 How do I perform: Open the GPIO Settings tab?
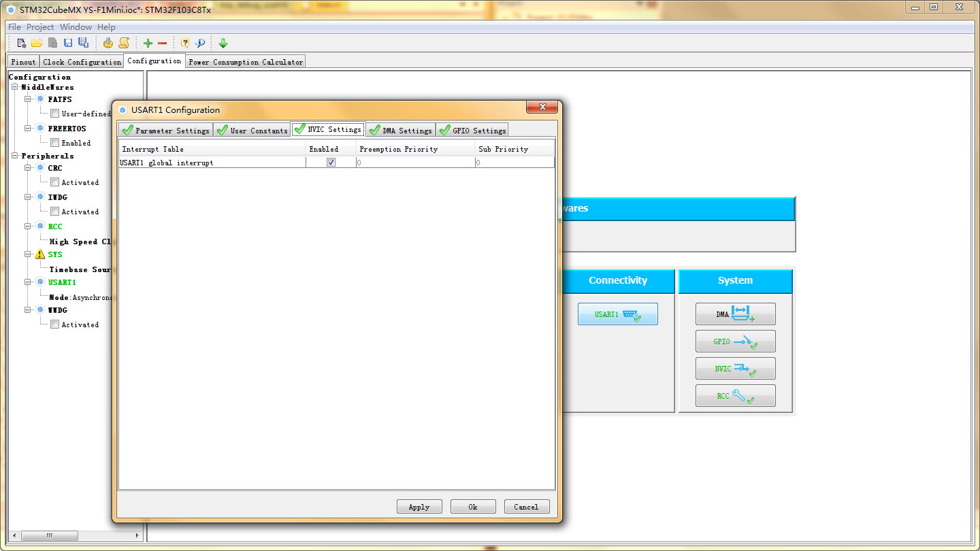pyautogui.click(x=472, y=130)
